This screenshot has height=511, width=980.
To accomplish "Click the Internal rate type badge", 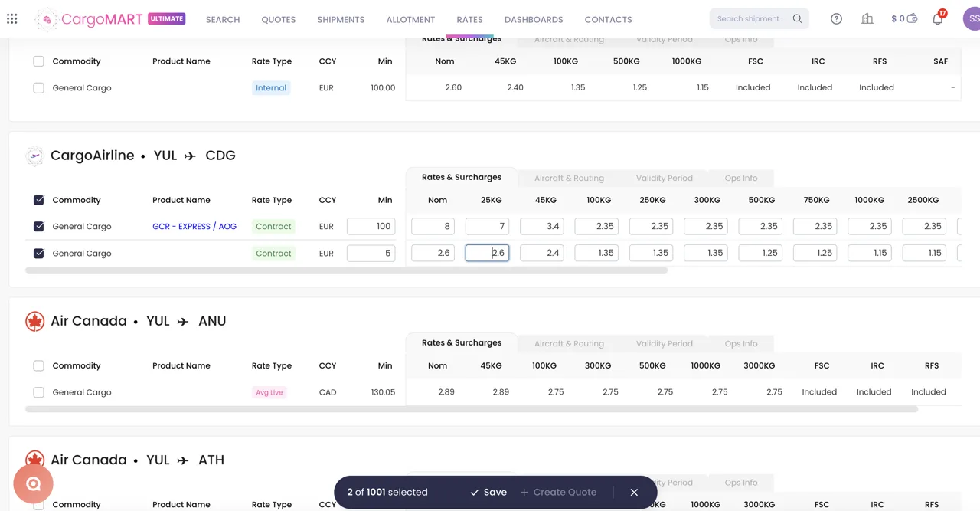I will coord(271,88).
